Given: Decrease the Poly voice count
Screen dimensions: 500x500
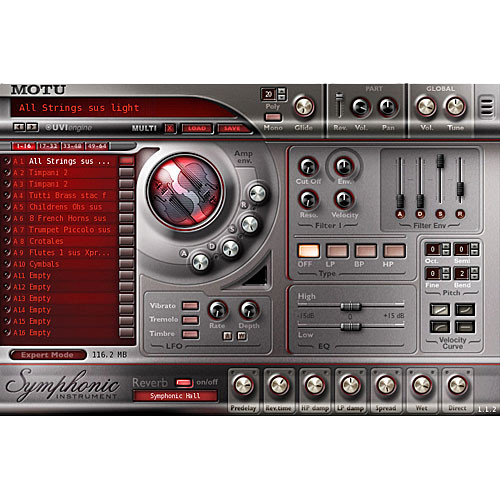Looking at the screenshot, I should [x=282, y=97].
